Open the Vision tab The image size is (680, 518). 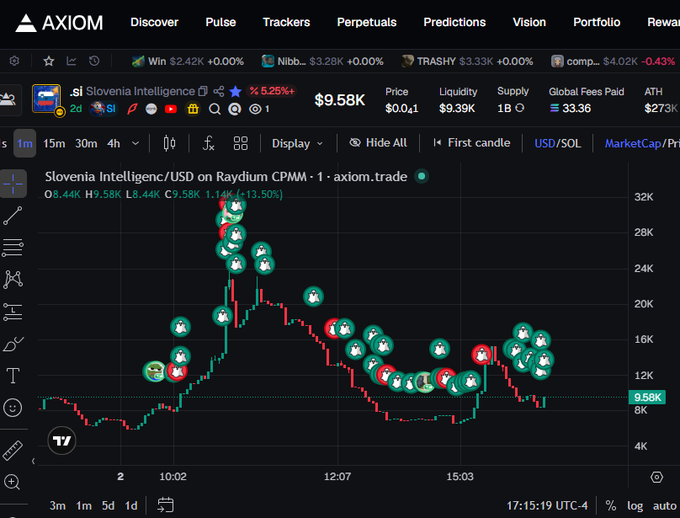tap(529, 22)
